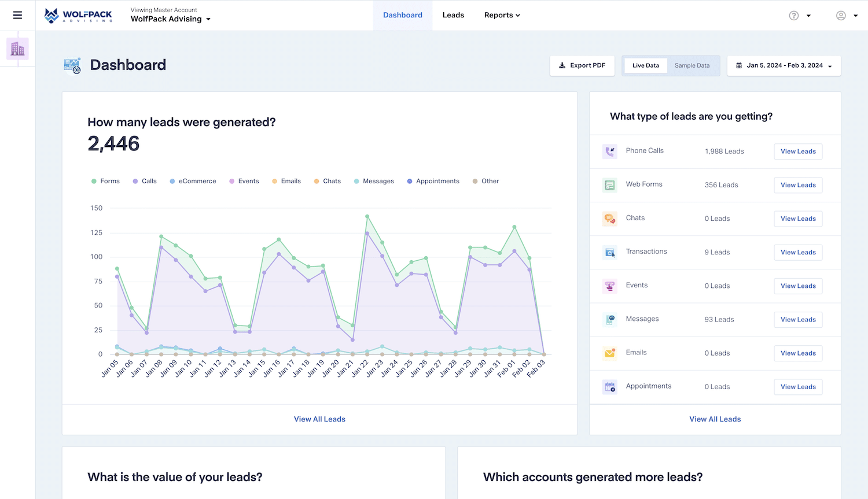
Task: Click the calendar icon in the date range
Action: pyautogui.click(x=739, y=66)
